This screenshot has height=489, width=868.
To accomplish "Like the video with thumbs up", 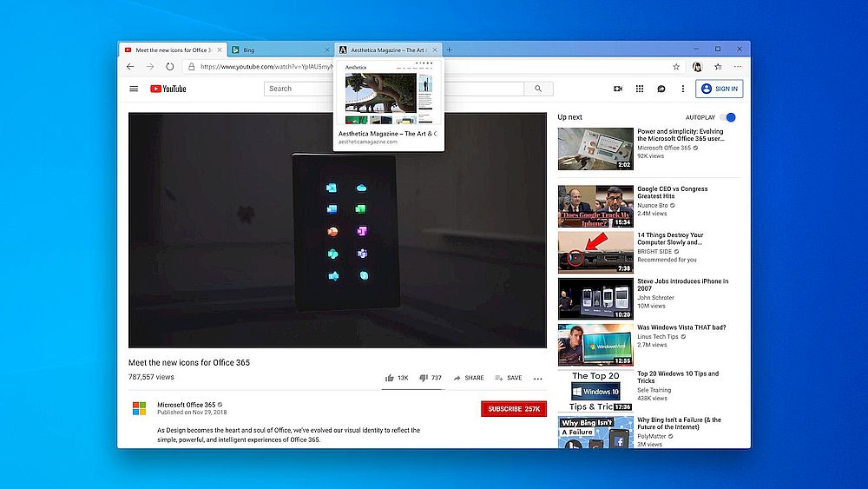I will (x=391, y=378).
